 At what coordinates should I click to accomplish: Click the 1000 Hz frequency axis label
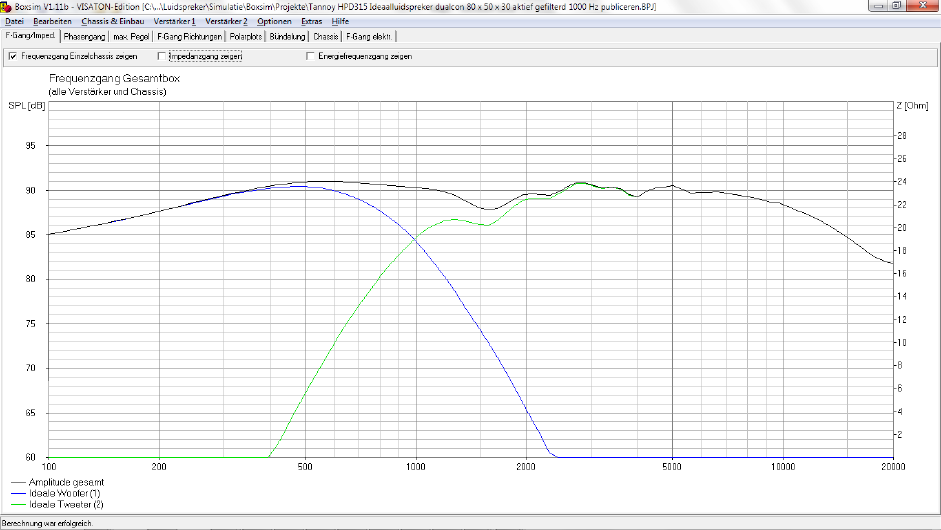click(x=416, y=466)
